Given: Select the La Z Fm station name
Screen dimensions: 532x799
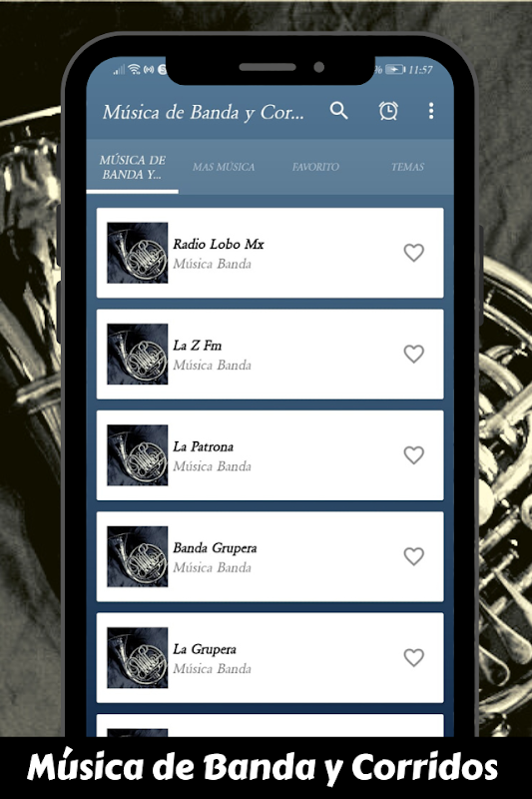Looking at the screenshot, I should pos(198,346).
